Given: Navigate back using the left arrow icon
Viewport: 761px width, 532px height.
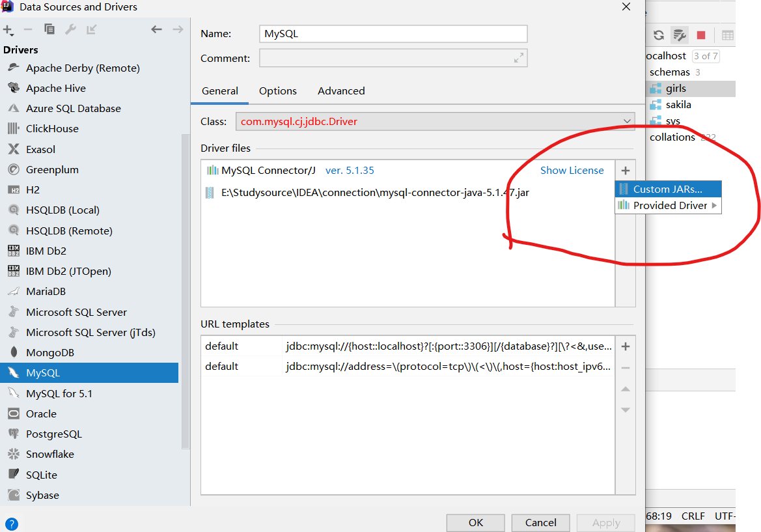Looking at the screenshot, I should (x=156, y=29).
